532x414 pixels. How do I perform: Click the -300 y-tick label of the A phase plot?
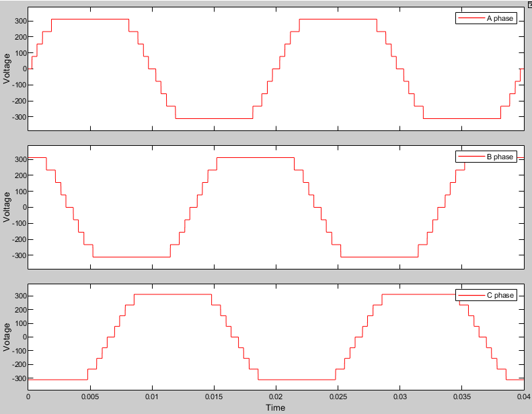click(20, 117)
